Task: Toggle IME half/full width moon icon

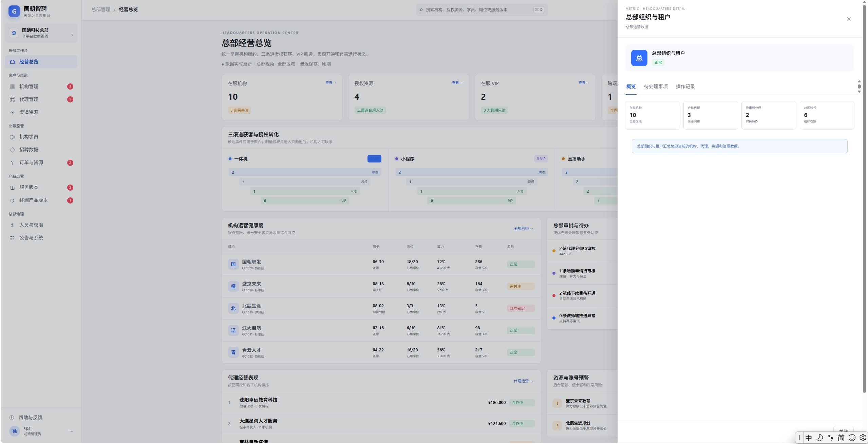Action: coord(819,438)
